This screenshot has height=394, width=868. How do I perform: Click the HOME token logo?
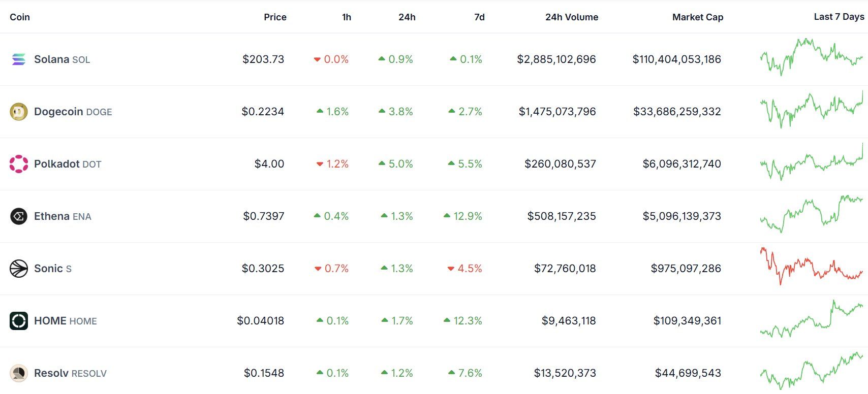[18, 320]
